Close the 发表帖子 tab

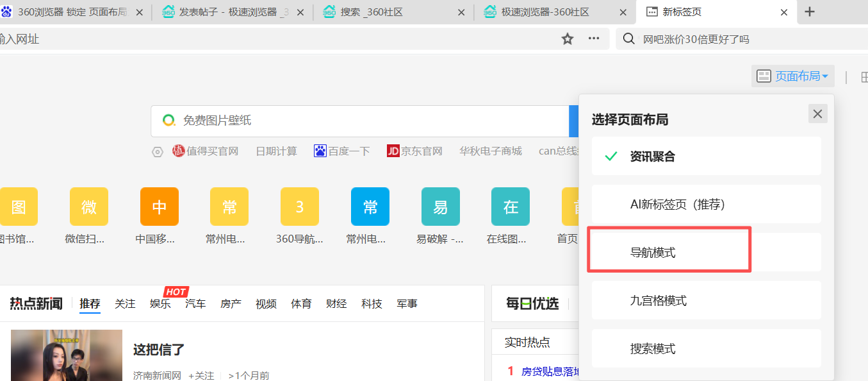click(x=300, y=12)
